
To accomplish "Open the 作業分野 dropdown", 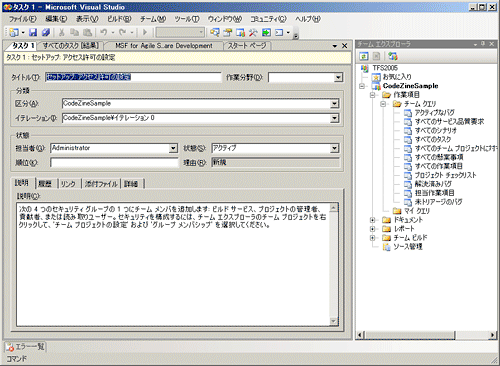I will pos(338,78).
